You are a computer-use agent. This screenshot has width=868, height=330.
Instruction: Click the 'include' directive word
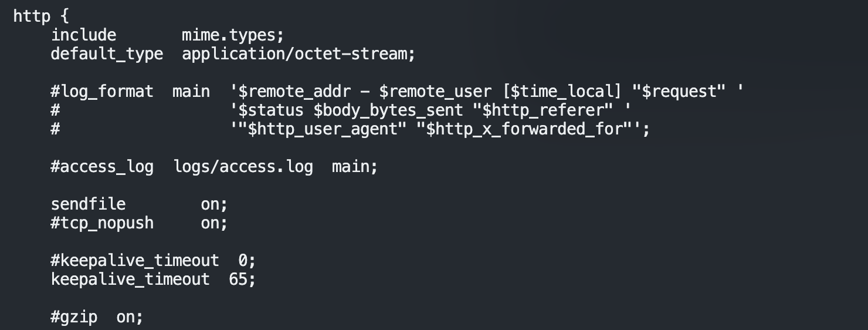pyautogui.click(x=83, y=35)
